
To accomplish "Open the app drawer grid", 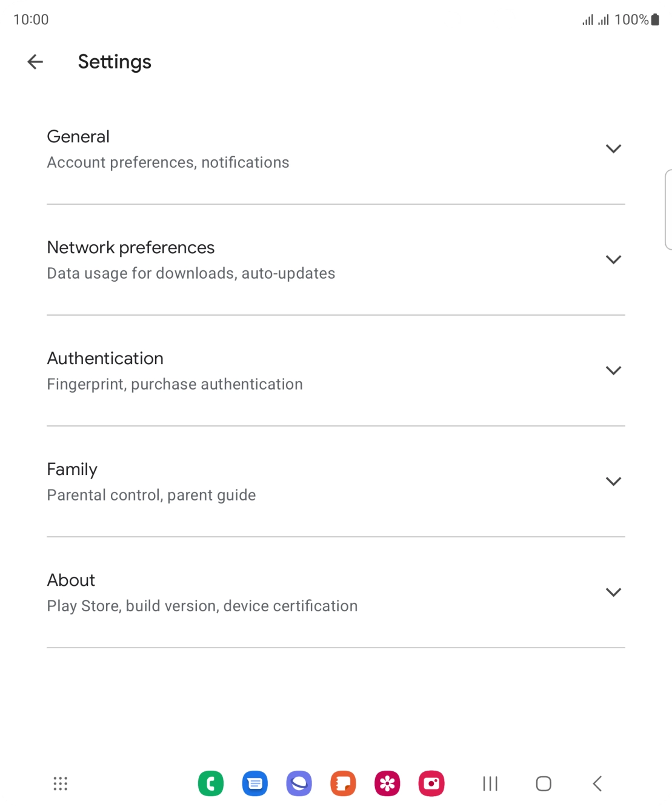I will point(60,783).
